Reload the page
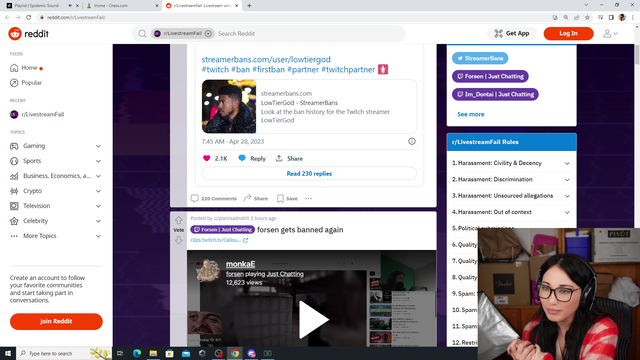Image resolution: width=640 pixels, height=360 pixels. click(x=29, y=18)
